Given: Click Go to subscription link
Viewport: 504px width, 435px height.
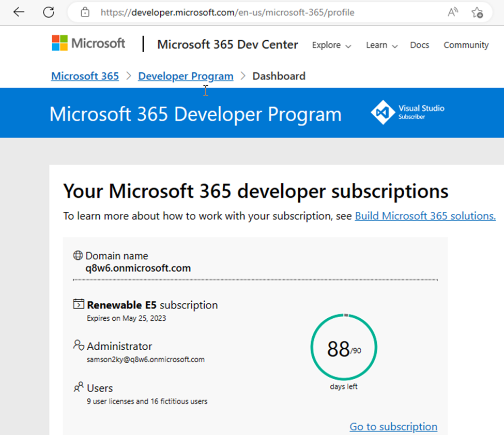Looking at the screenshot, I should [x=393, y=426].
